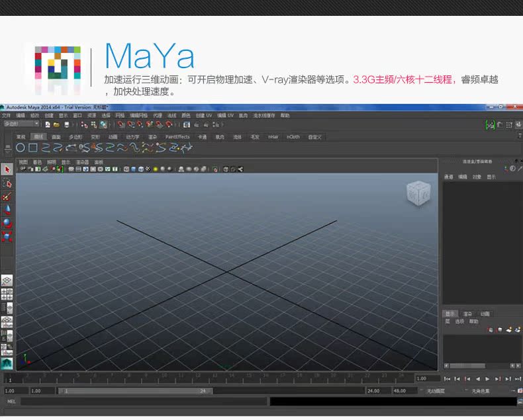
Task: Toggle snap to grids magnet
Action: 121,124
